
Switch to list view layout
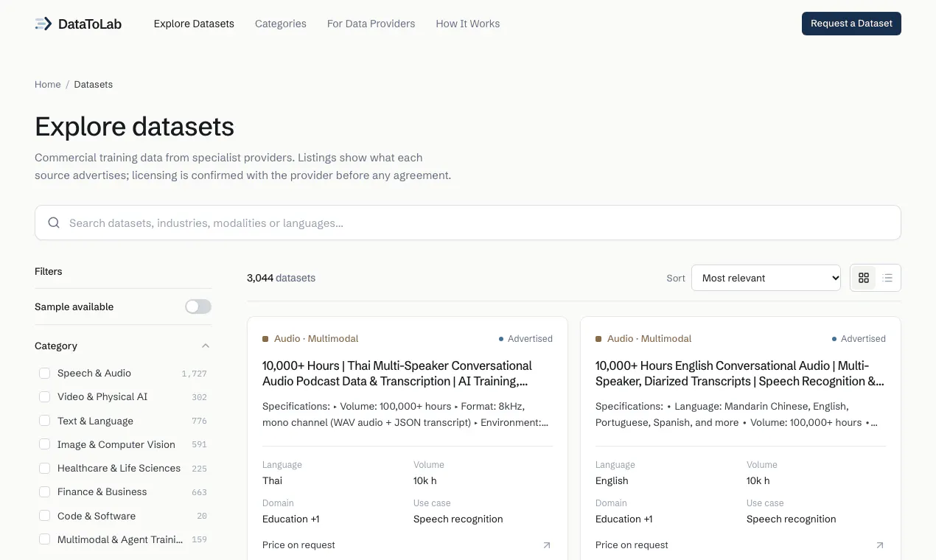tap(887, 278)
